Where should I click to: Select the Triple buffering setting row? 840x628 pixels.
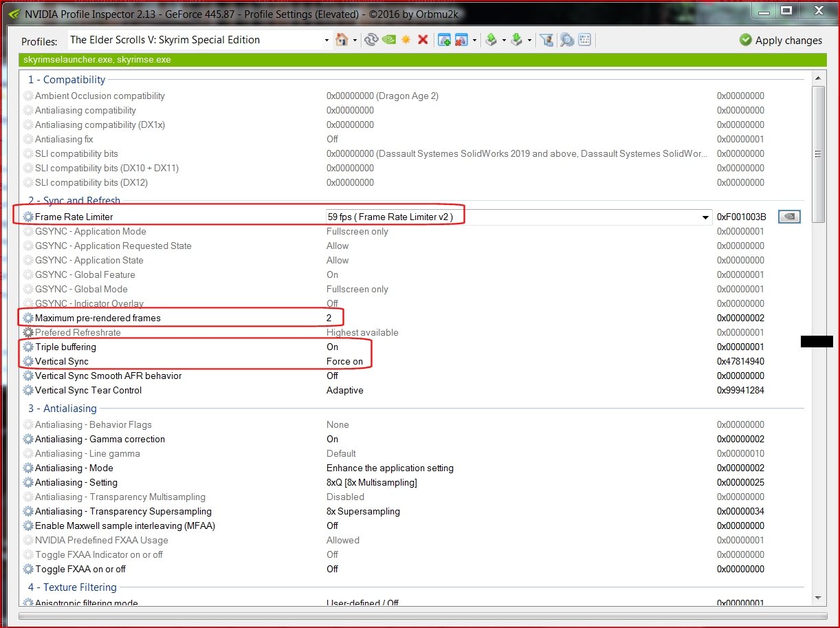coord(414,347)
